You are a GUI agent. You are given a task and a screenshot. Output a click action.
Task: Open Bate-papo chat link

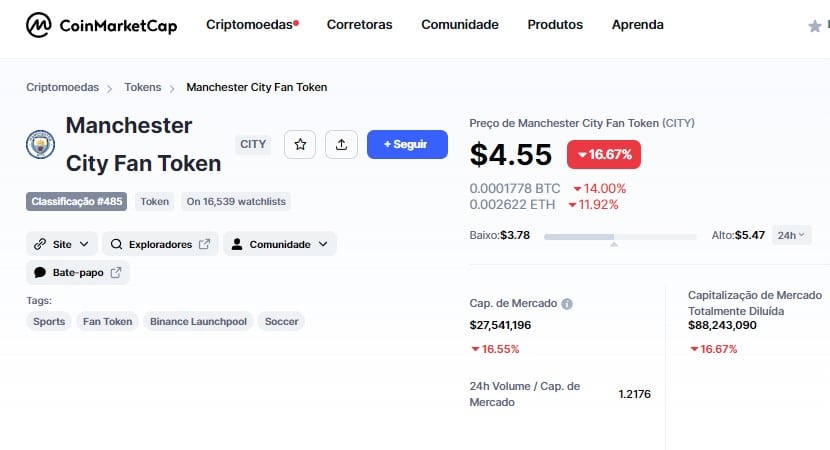(x=78, y=273)
